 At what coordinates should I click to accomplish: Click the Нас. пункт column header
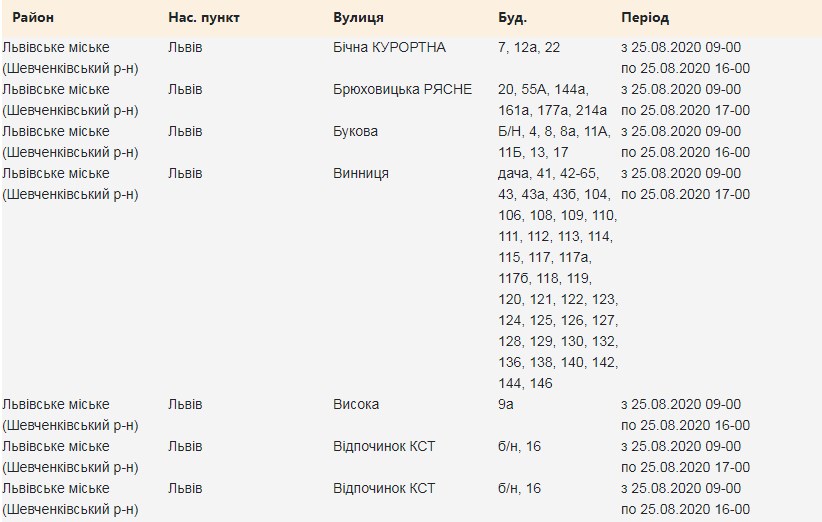click(x=204, y=19)
